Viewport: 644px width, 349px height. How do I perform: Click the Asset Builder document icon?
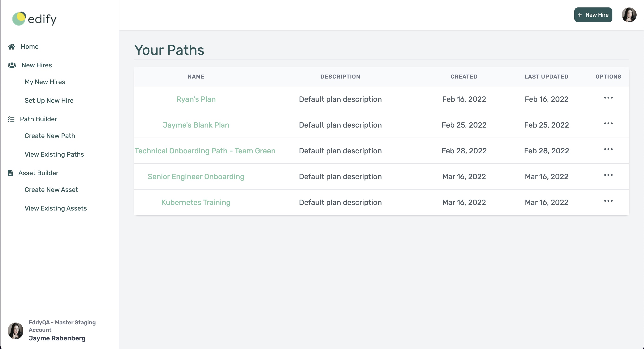(x=10, y=173)
